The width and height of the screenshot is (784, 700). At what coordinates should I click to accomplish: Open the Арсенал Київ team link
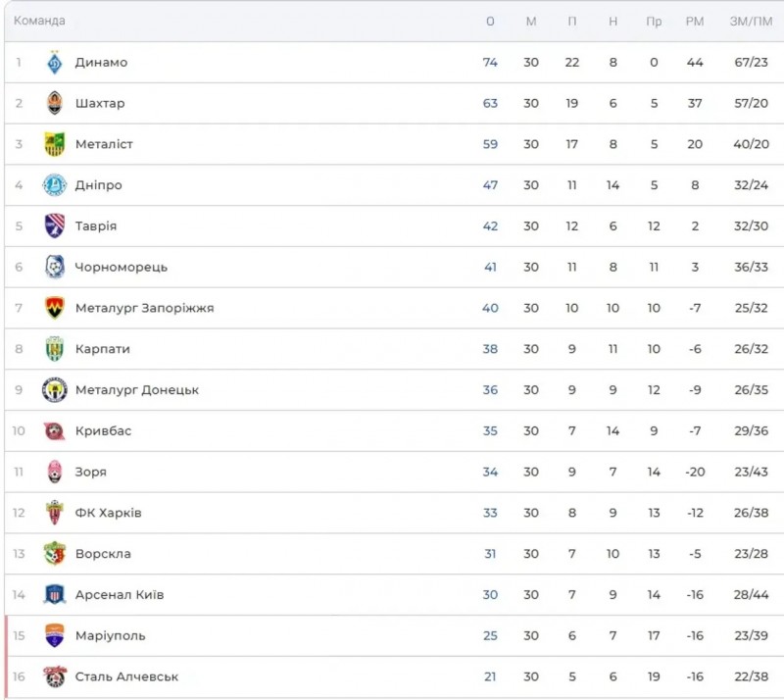click(119, 595)
